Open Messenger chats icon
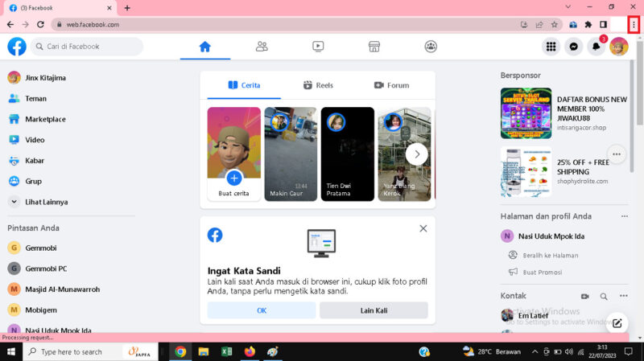644x361 pixels. 574,47
